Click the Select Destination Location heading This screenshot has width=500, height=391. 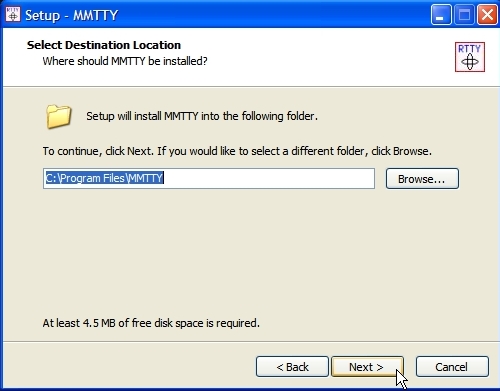(x=104, y=45)
